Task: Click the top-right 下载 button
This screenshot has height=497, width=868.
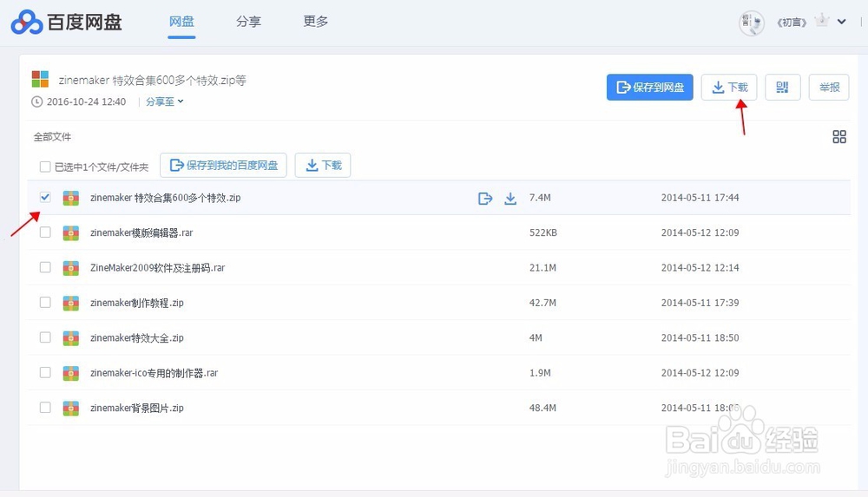Action: pos(729,88)
